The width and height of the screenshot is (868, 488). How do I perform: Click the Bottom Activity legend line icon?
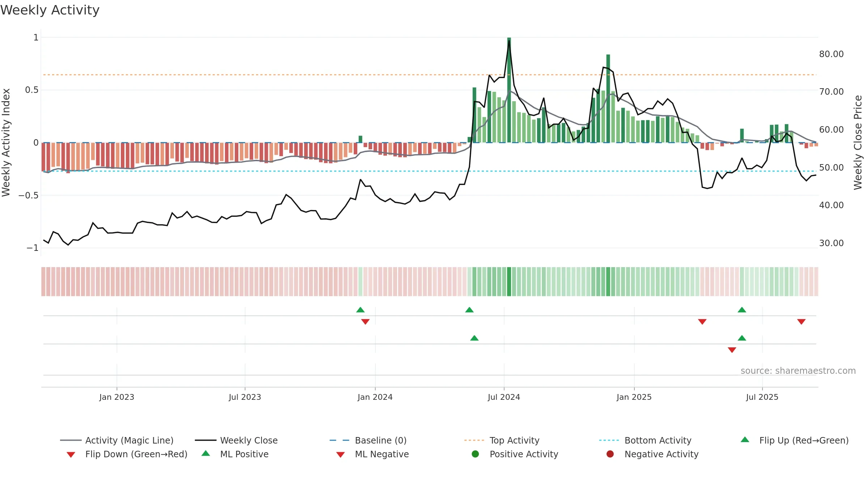click(x=609, y=440)
